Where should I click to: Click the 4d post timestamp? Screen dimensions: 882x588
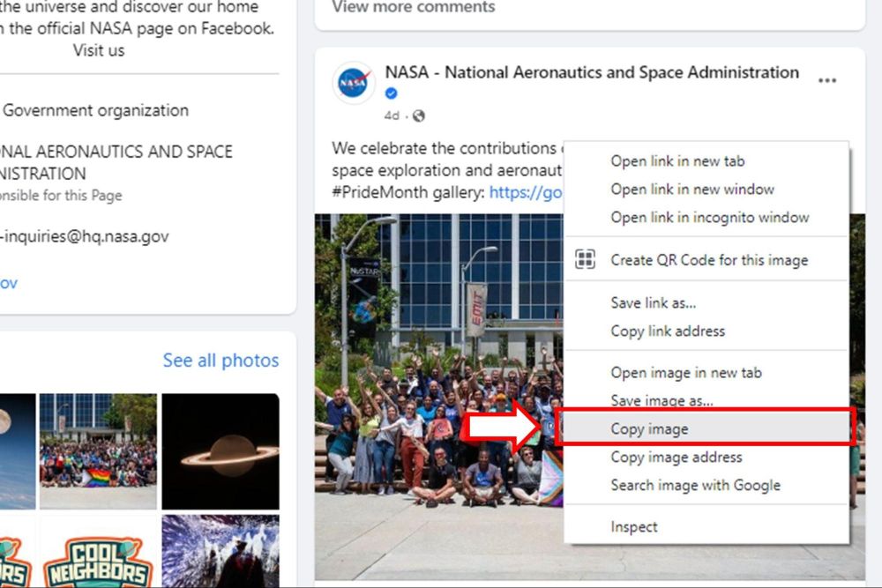pyautogui.click(x=392, y=115)
